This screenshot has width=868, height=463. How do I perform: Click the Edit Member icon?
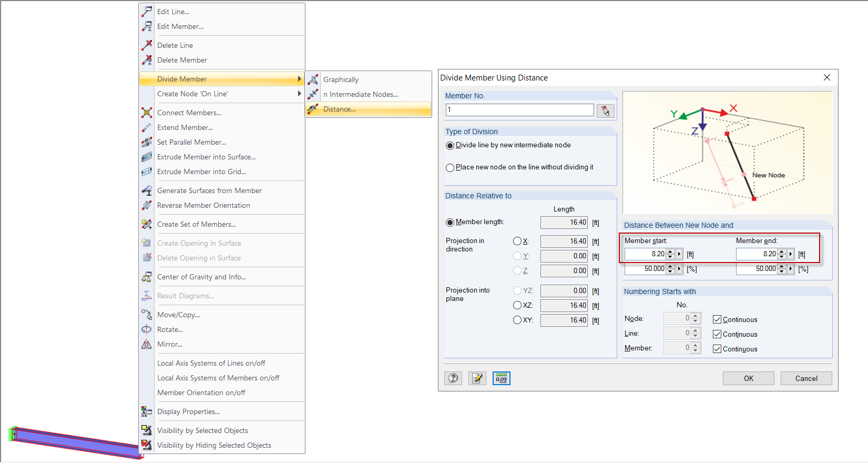[x=147, y=26]
